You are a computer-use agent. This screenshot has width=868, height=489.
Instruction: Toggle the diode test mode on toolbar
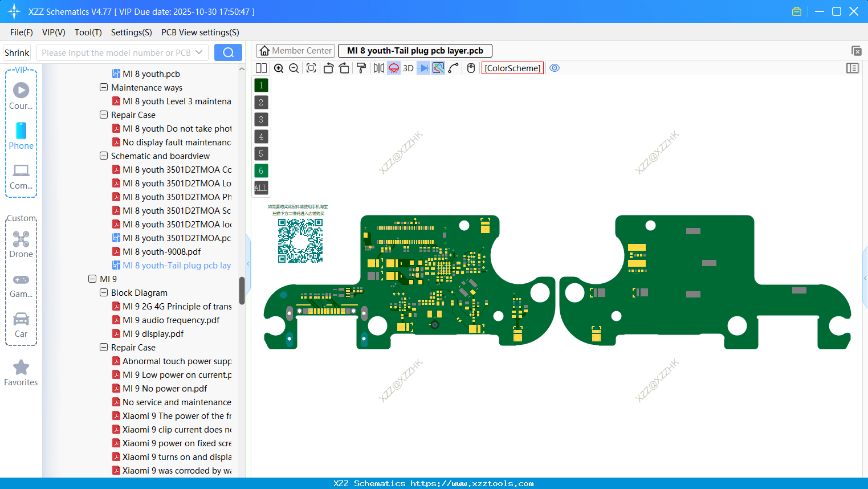[423, 68]
